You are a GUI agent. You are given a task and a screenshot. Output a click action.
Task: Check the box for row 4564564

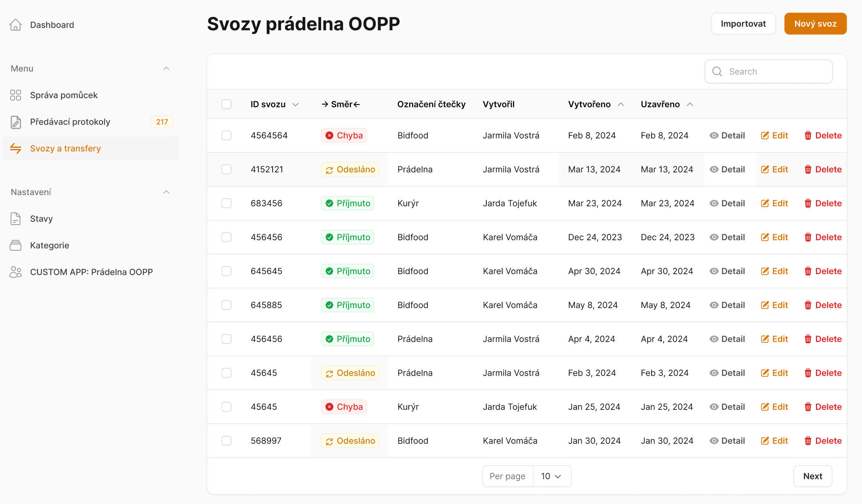(226, 135)
